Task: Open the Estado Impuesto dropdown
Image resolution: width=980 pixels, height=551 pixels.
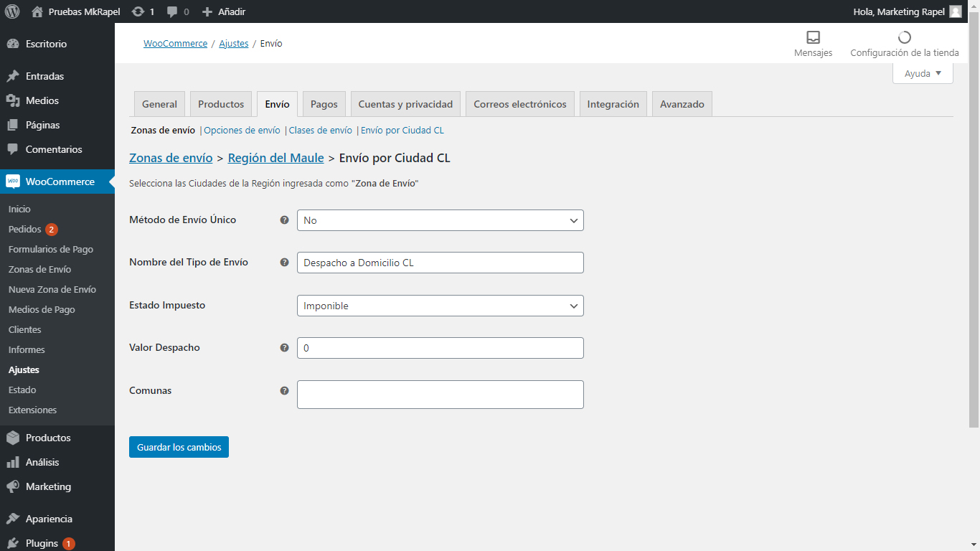Action: pos(440,306)
